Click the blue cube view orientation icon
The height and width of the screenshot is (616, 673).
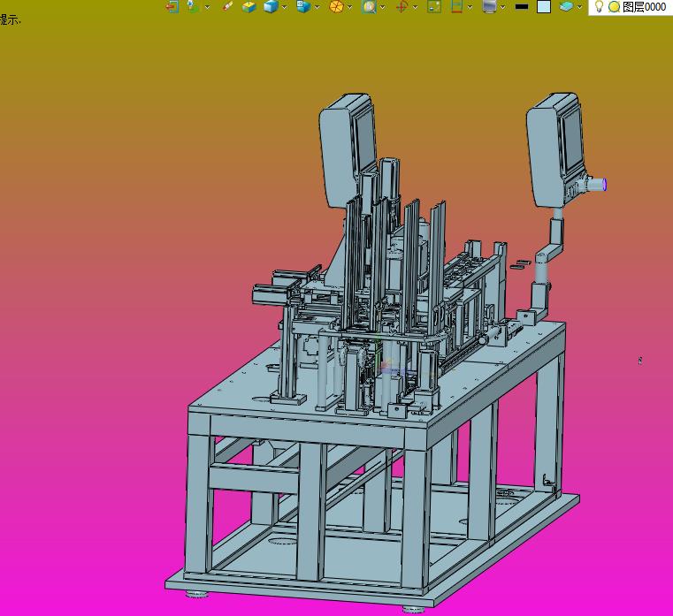(x=303, y=6)
